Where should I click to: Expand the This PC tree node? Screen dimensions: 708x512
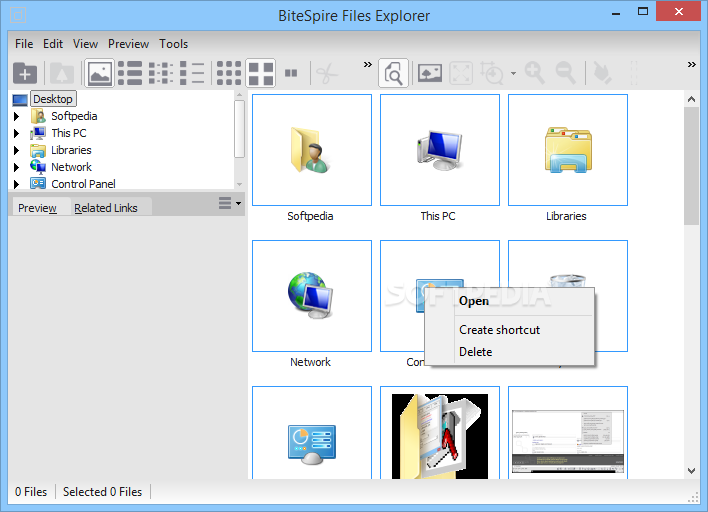[17, 134]
